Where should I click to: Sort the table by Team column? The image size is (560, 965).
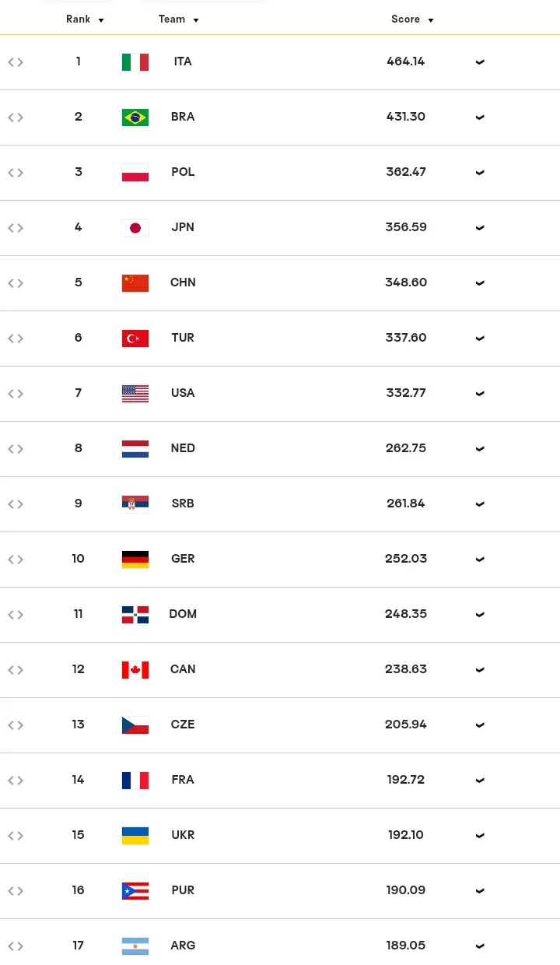click(x=179, y=19)
